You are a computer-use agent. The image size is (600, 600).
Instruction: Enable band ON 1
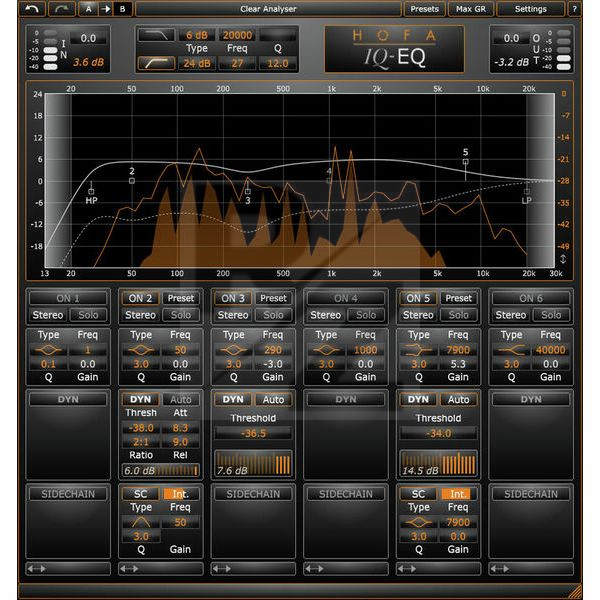click(x=68, y=298)
